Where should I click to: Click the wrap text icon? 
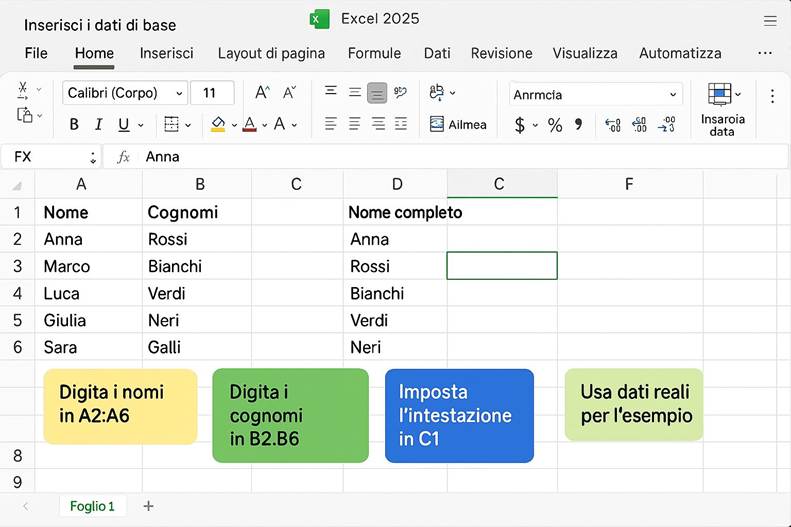(437, 92)
